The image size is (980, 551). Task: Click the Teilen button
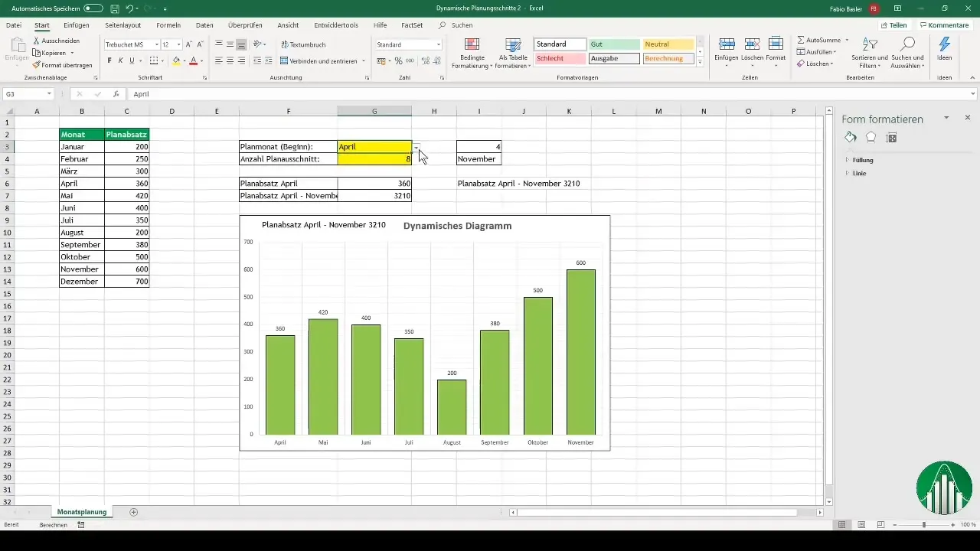click(893, 25)
